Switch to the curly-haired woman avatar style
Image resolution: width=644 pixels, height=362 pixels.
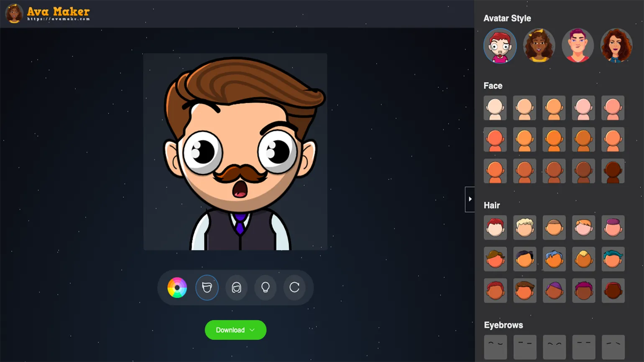[616, 46]
